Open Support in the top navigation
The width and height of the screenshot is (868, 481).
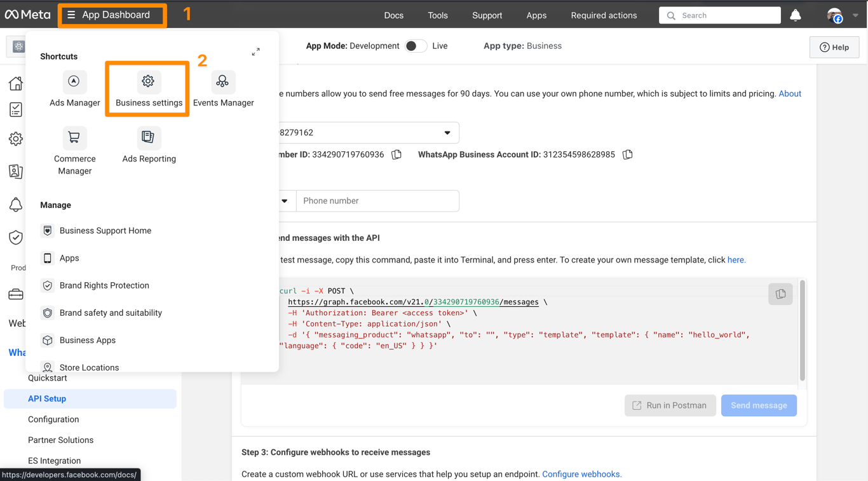click(x=487, y=15)
